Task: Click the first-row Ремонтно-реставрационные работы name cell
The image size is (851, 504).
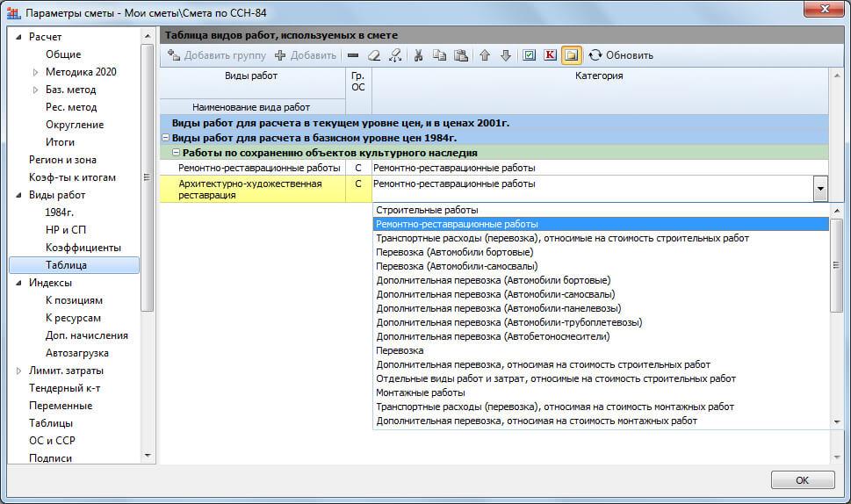Action: [x=252, y=169]
